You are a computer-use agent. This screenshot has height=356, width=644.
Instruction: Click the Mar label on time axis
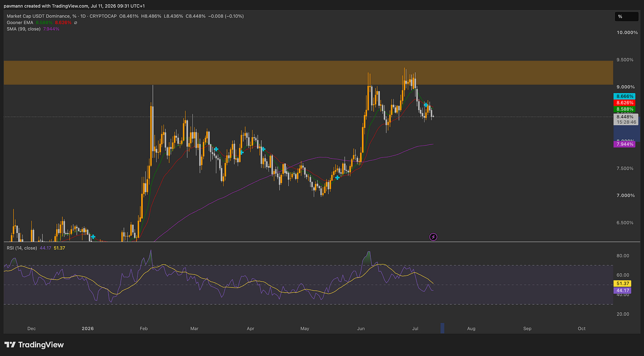194,329
